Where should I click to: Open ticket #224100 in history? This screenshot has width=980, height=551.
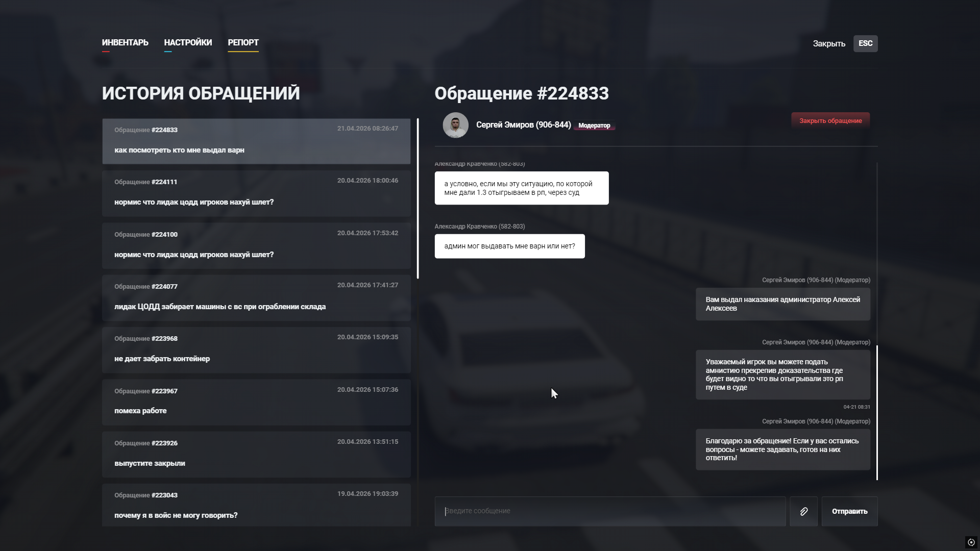click(x=256, y=245)
